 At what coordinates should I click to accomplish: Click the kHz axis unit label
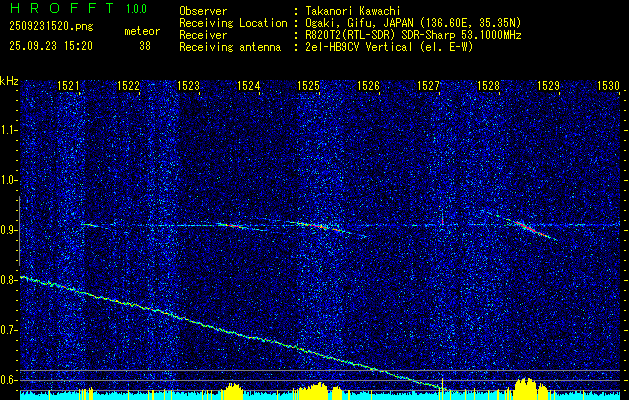tap(9, 82)
